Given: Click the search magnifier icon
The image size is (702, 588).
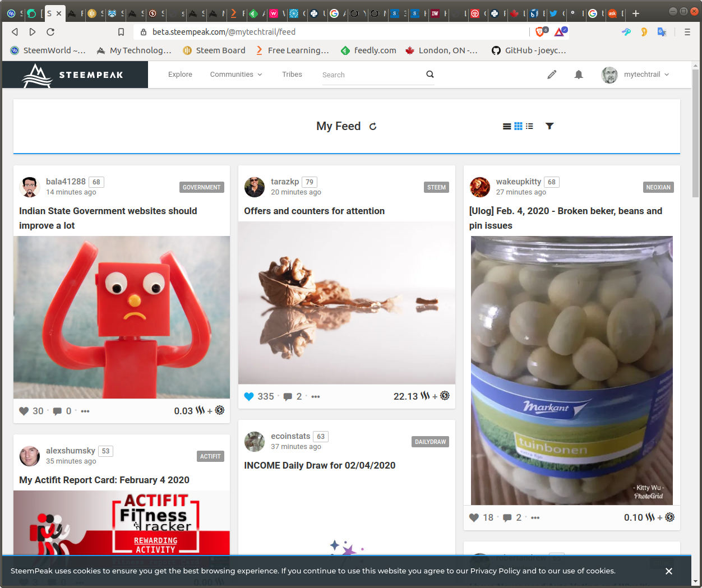Looking at the screenshot, I should [430, 74].
